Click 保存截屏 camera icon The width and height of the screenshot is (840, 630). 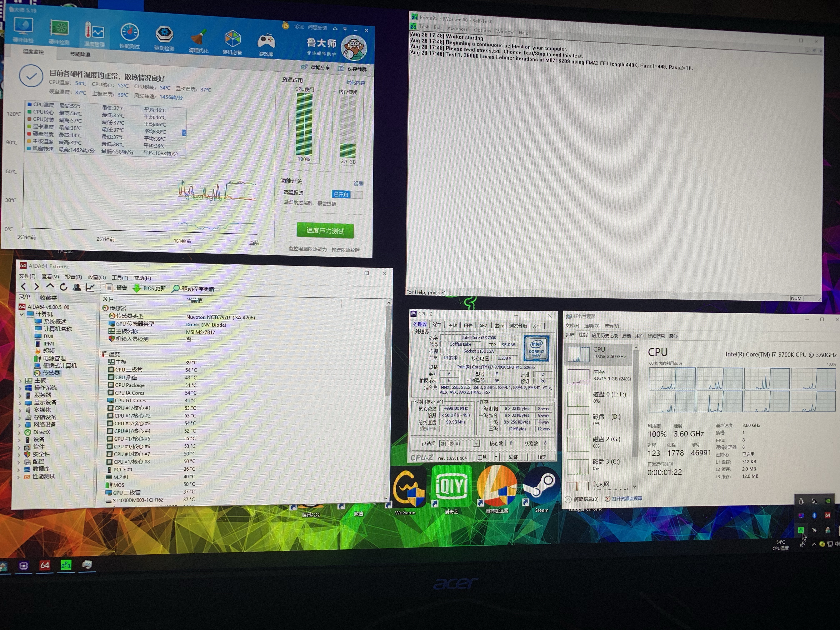click(341, 69)
